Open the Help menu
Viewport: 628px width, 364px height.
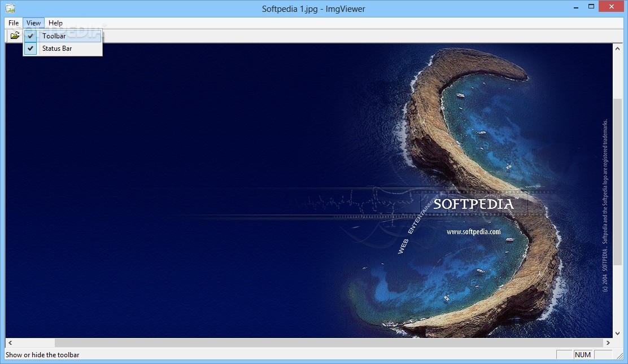point(55,23)
